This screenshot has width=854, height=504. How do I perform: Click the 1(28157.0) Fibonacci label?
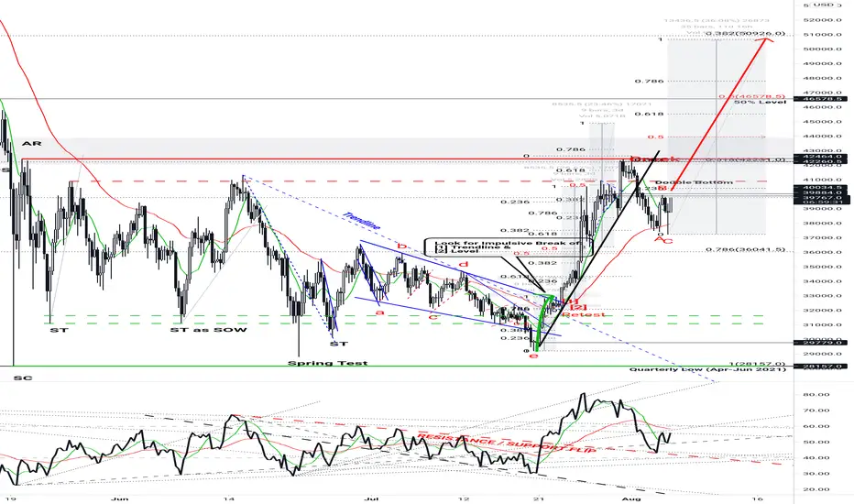click(x=757, y=364)
